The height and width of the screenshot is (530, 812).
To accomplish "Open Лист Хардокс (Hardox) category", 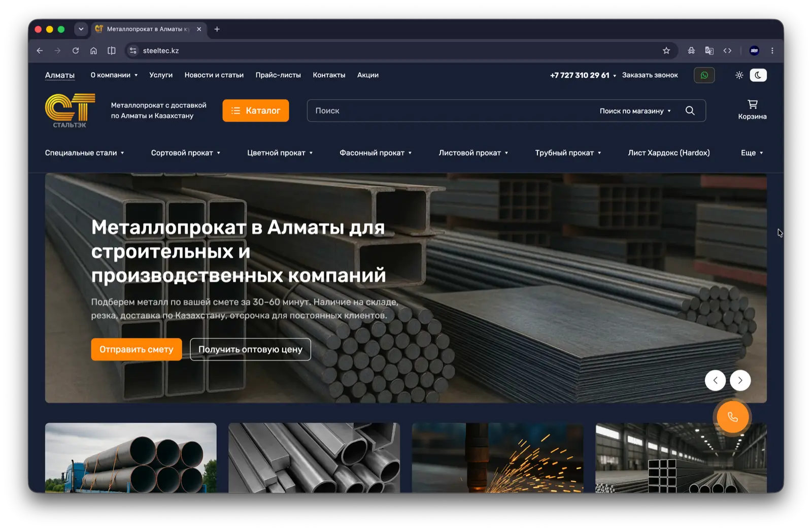I will click(669, 153).
